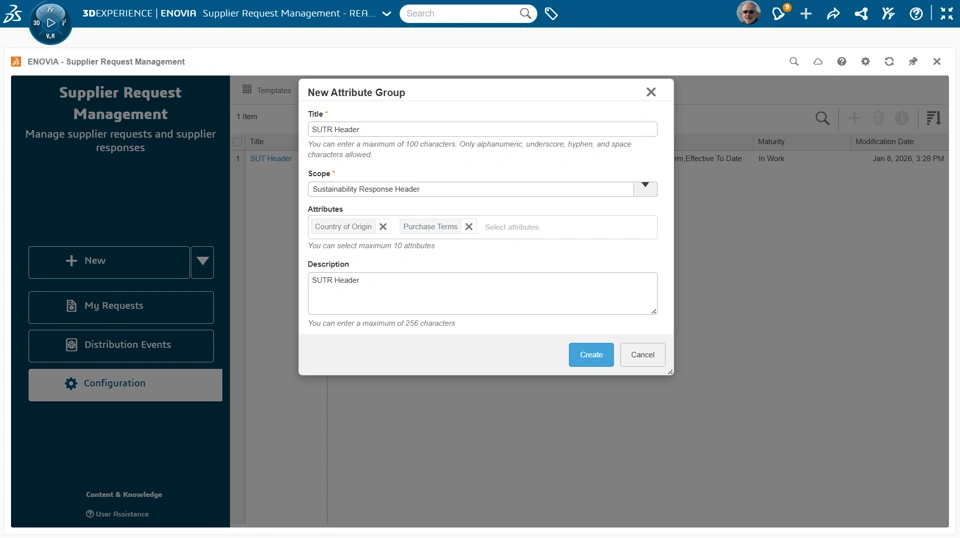Toggle fullscreen expand icon
Screen dimensions: 960x538
(947, 13)
